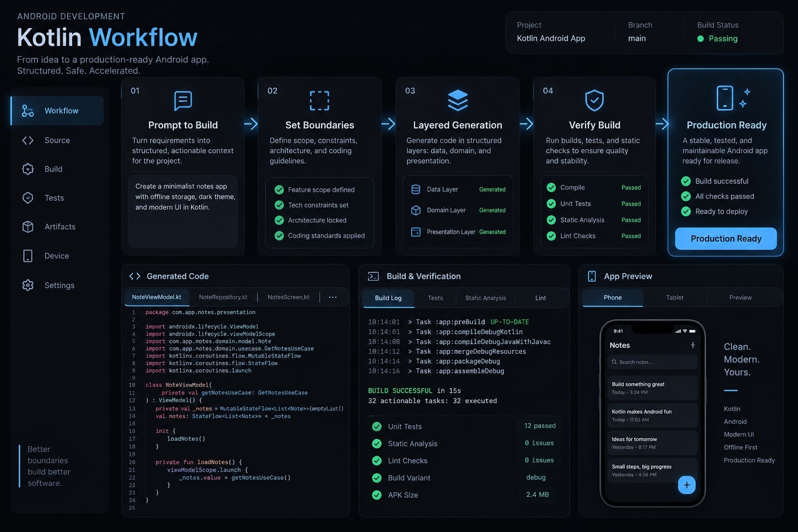The width and height of the screenshot is (798, 532).
Task: Click the Prompt to Build message icon
Action: point(183,101)
